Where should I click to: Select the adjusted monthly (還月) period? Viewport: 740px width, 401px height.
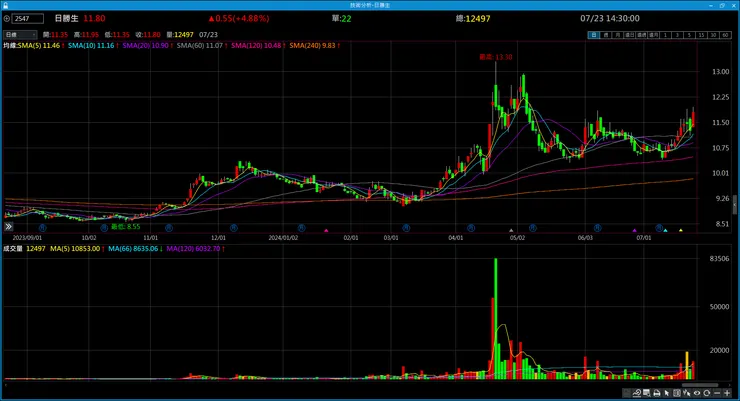pyautogui.click(x=654, y=35)
